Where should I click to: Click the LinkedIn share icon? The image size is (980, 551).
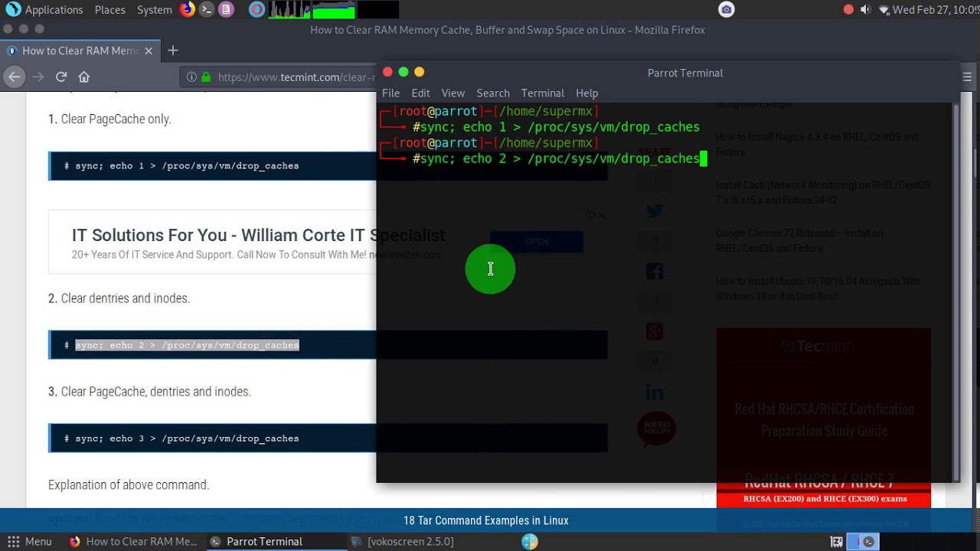pos(655,392)
